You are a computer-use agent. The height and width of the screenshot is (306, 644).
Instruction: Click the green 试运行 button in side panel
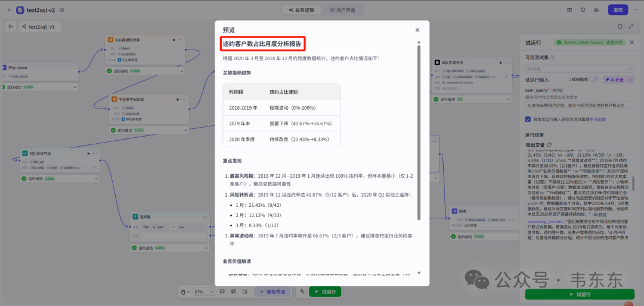click(x=580, y=295)
